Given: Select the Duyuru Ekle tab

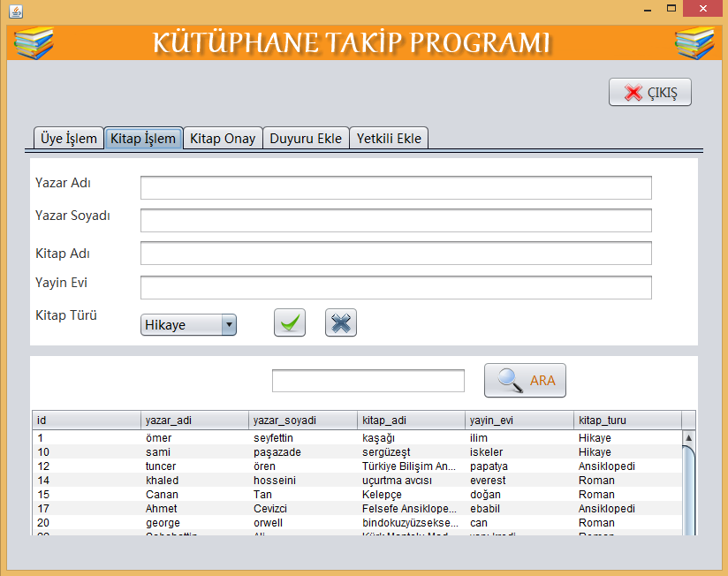Looking at the screenshot, I should coord(305,139).
